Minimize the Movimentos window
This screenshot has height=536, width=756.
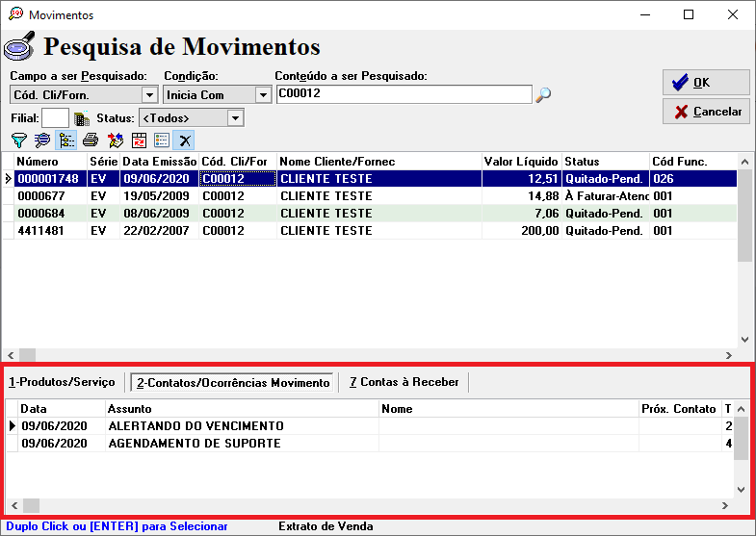coord(645,15)
